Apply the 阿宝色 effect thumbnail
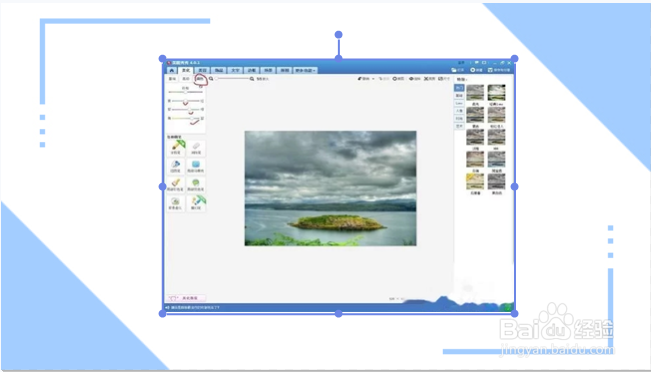 tap(496, 159)
